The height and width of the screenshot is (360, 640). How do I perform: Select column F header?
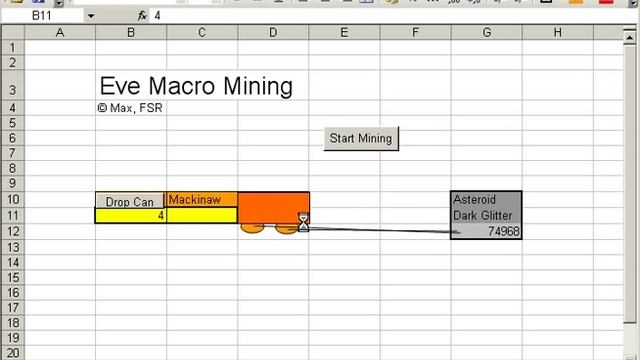(415, 32)
